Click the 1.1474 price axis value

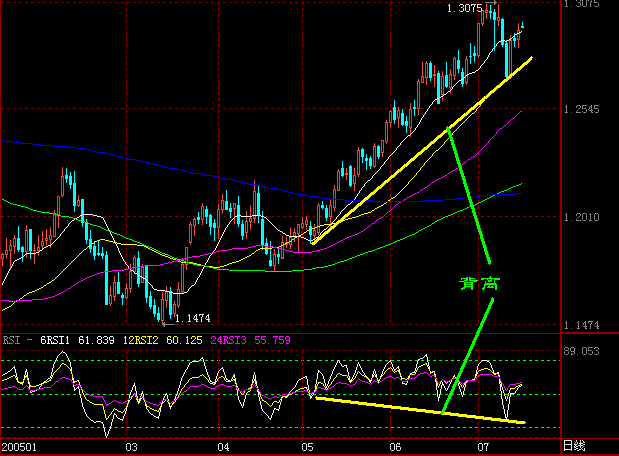pyautogui.click(x=581, y=325)
